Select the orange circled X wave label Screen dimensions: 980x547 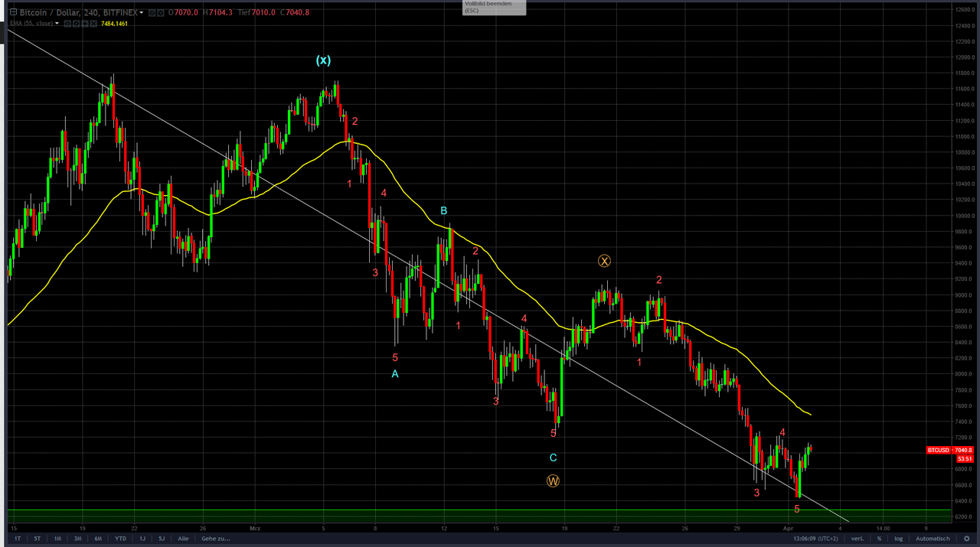(x=604, y=262)
